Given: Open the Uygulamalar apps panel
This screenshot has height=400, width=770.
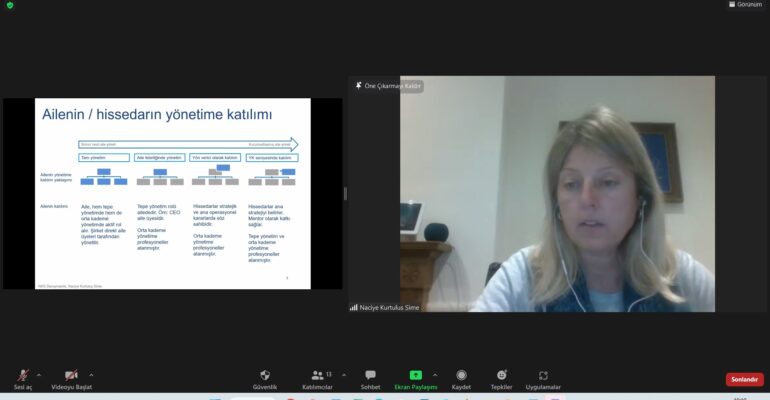Looking at the screenshot, I should coord(543,375).
